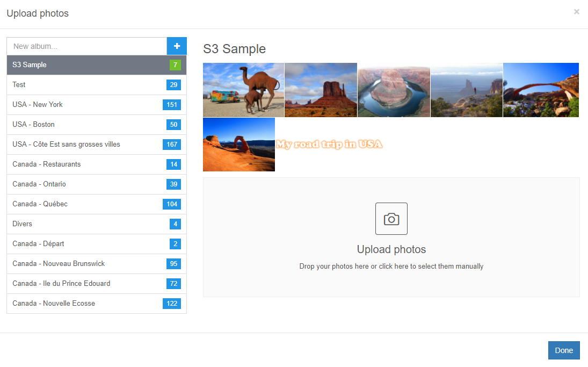The image size is (588, 367).
Task: Click the 29 badge beside the Test album
Action: click(174, 84)
